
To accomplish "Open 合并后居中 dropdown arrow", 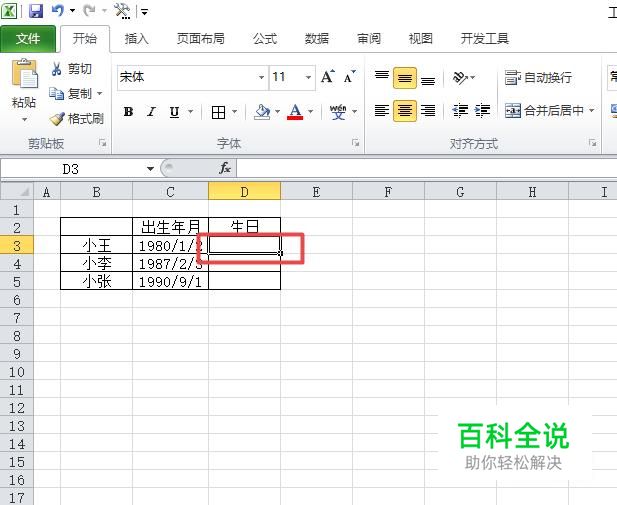I will 591,111.
